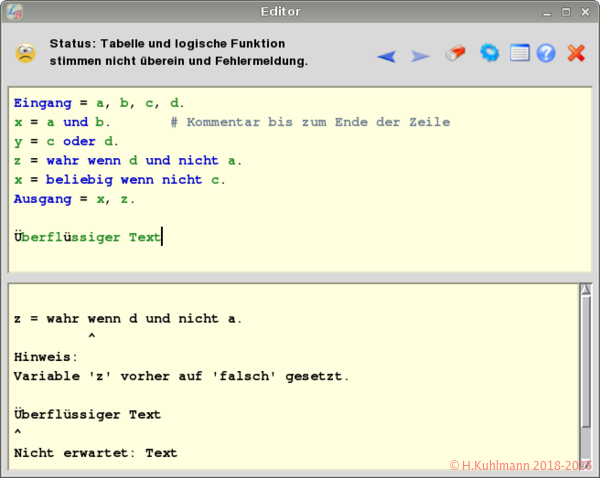Click the red X close icon in toolbar
This screenshot has height=478, width=600.
tap(576, 53)
